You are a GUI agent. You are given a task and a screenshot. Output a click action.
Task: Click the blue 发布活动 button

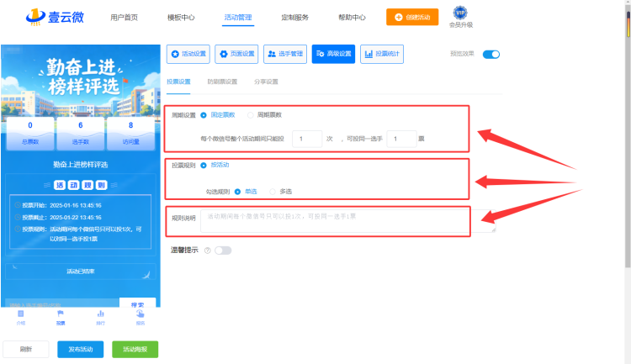pyautogui.click(x=81, y=349)
